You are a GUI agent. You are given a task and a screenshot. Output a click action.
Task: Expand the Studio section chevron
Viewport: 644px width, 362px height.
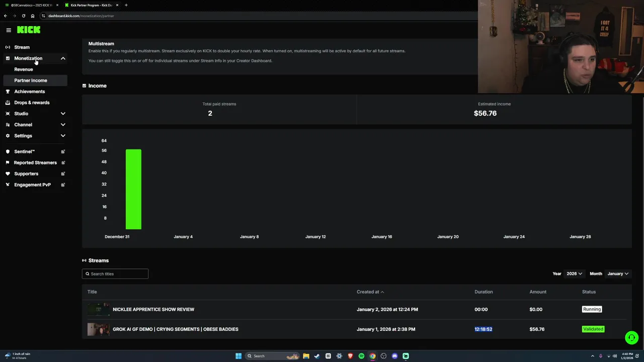click(x=63, y=114)
